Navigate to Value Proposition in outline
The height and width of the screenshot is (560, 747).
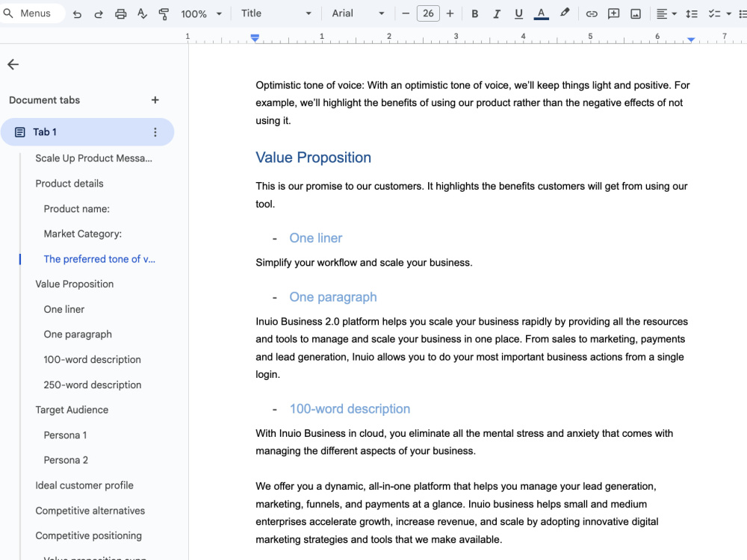tap(74, 284)
